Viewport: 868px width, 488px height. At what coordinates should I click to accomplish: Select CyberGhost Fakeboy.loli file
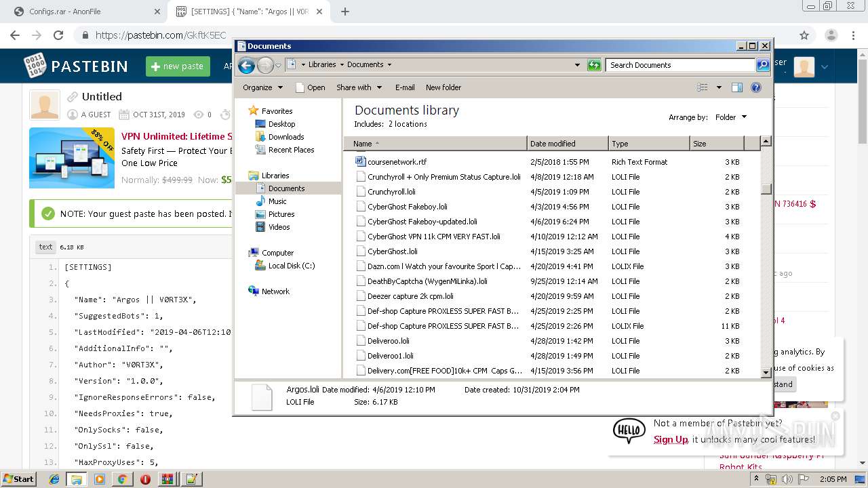(407, 207)
